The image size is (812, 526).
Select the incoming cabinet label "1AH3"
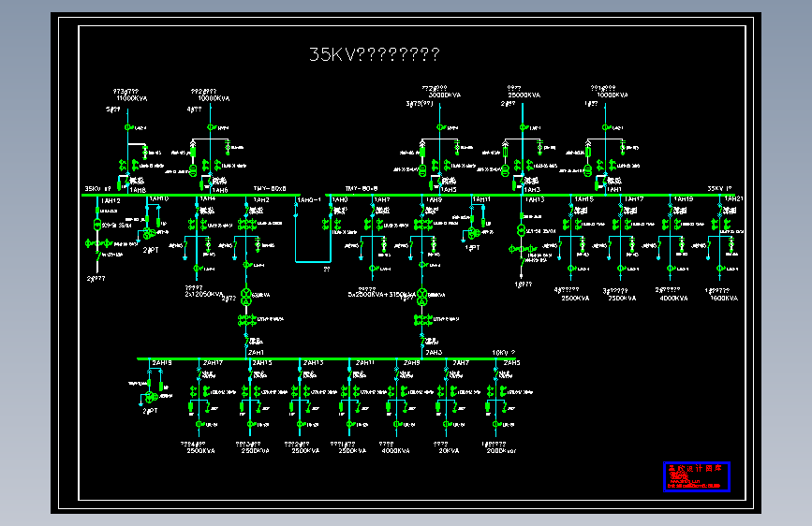(x=532, y=190)
